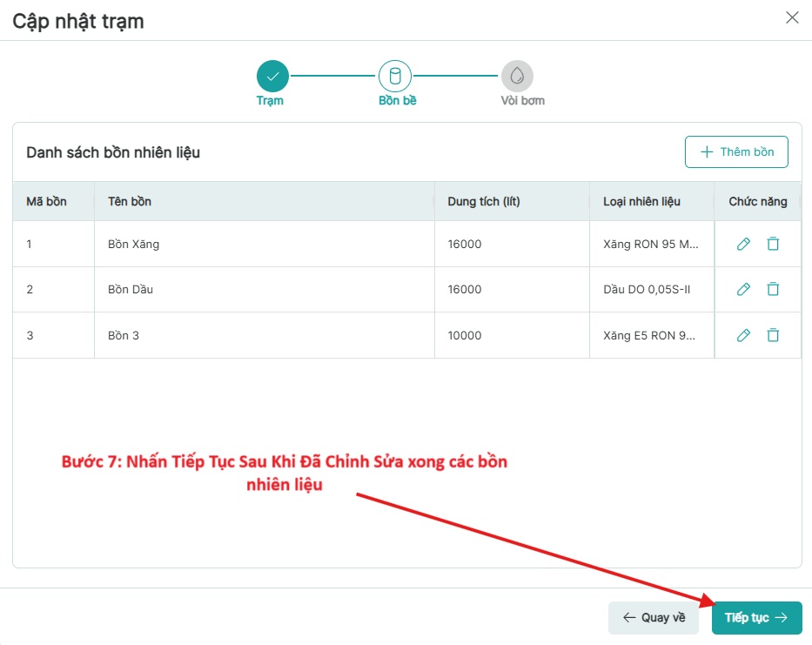The image size is (812, 645).
Task: Click Tiếp tục to continue
Action: pos(756,618)
